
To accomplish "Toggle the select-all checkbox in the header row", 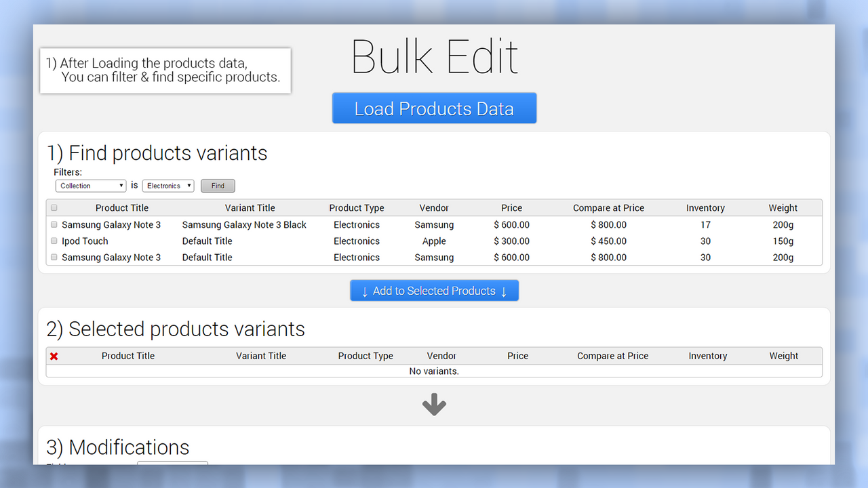I will click(54, 207).
